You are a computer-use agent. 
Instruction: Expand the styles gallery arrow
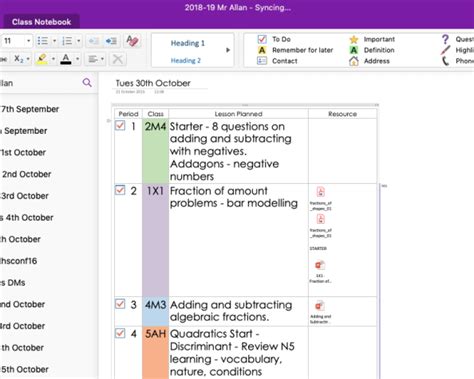click(x=228, y=50)
